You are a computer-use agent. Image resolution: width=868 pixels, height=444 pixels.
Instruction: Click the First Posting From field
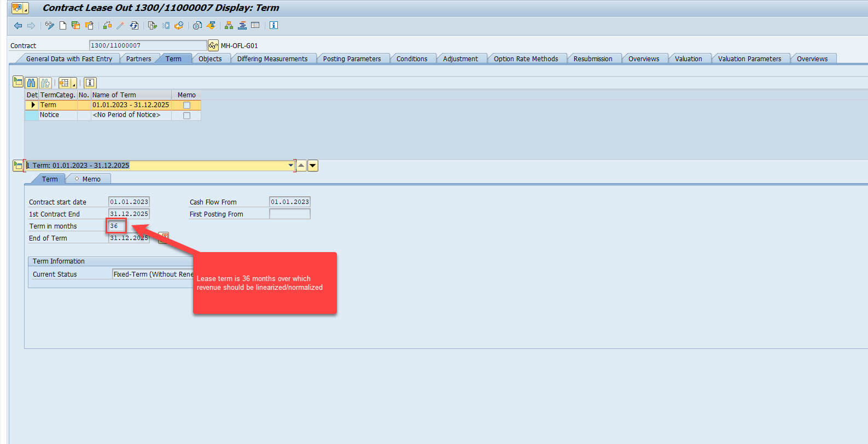pyautogui.click(x=289, y=214)
